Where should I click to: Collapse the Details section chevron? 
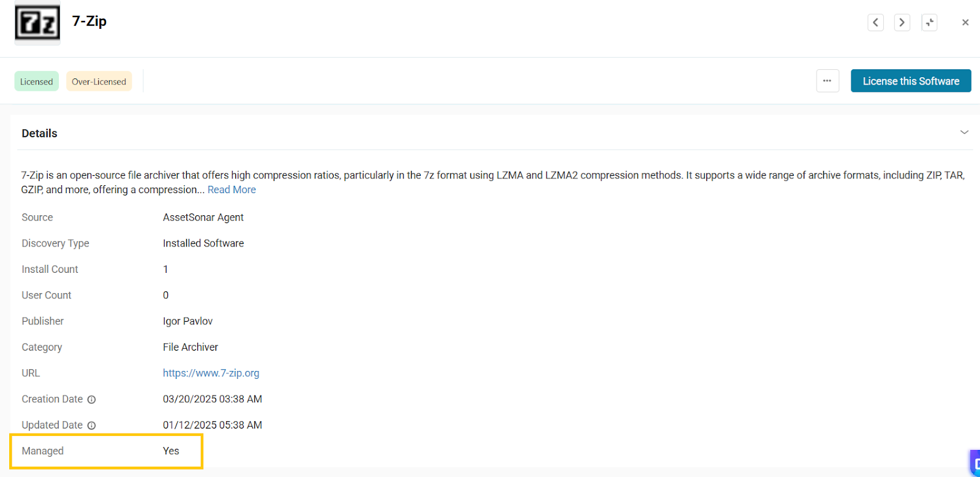964,132
